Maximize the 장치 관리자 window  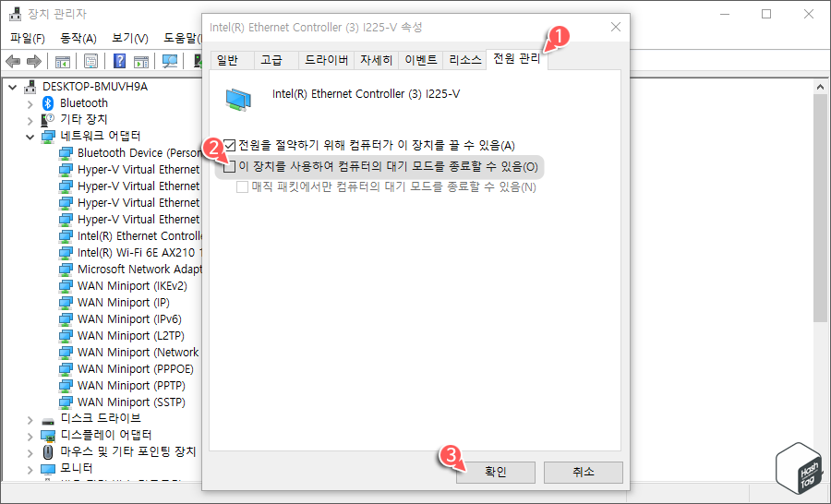[x=766, y=14]
